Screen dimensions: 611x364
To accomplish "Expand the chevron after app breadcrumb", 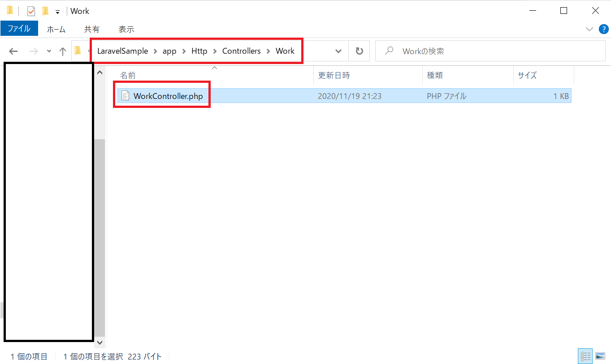I will click(x=184, y=51).
